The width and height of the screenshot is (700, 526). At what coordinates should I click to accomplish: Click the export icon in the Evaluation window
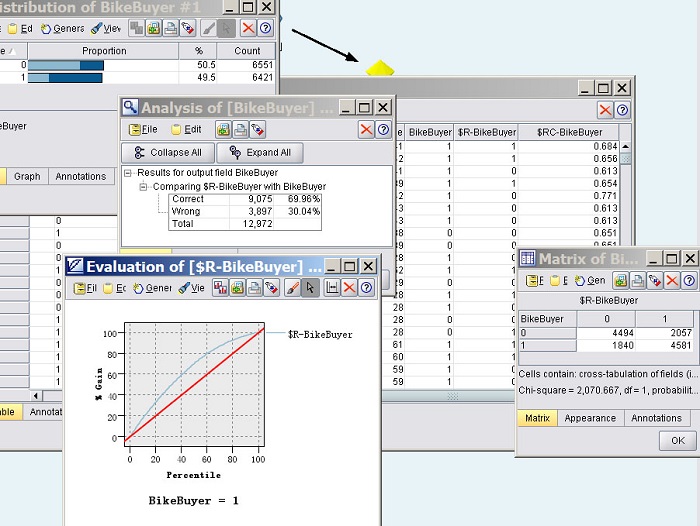(237, 288)
